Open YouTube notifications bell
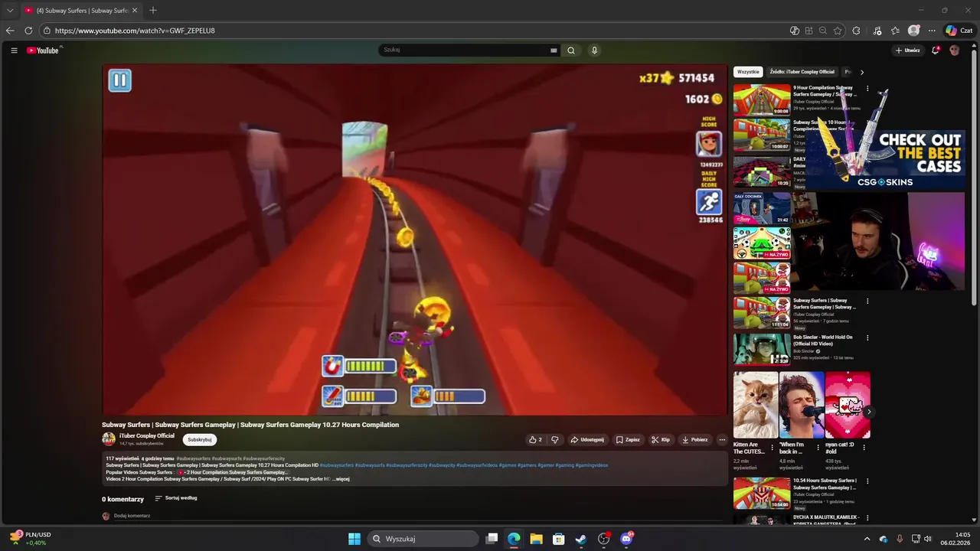Screen dimensions: 980x551 pos(935,51)
